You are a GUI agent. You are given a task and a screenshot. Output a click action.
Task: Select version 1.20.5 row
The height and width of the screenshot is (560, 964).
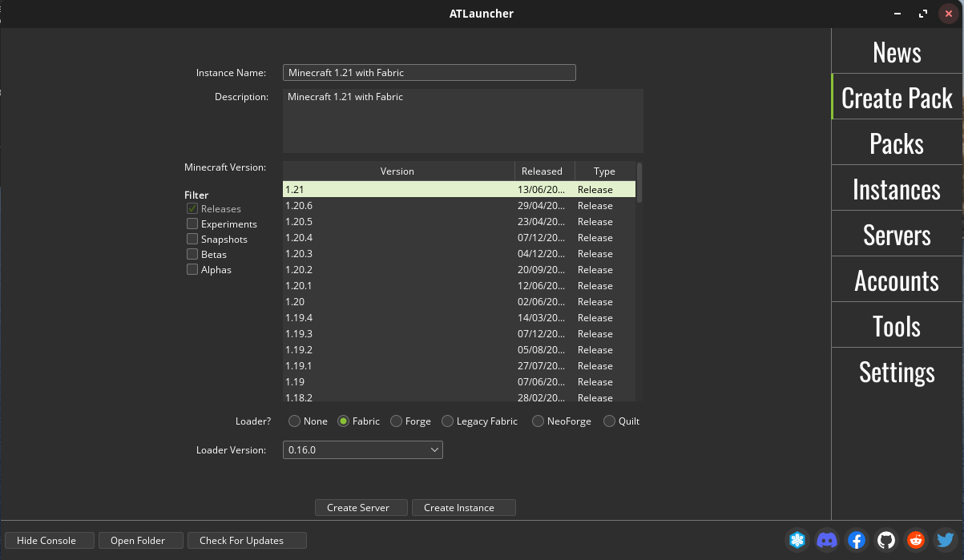459,221
